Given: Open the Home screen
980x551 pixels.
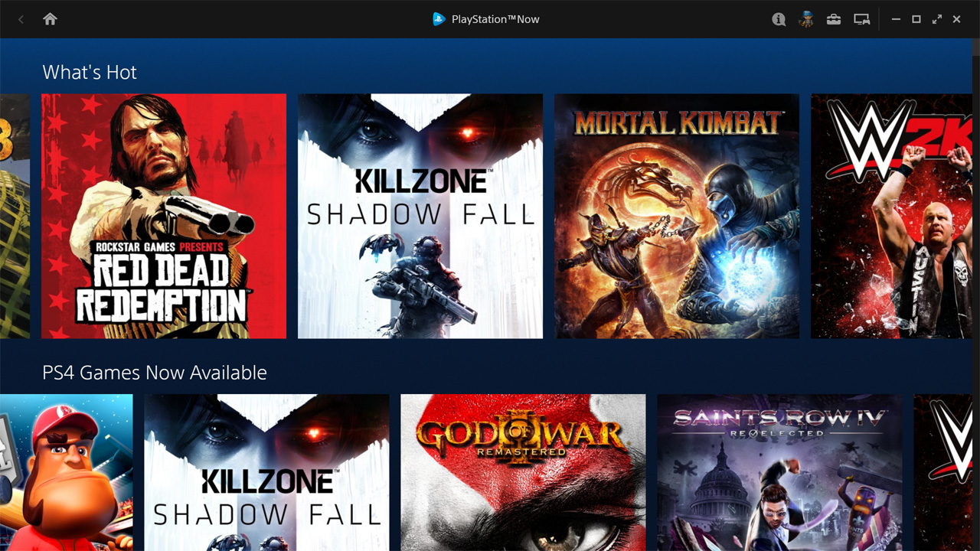Looking at the screenshot, I should (50, 19).
